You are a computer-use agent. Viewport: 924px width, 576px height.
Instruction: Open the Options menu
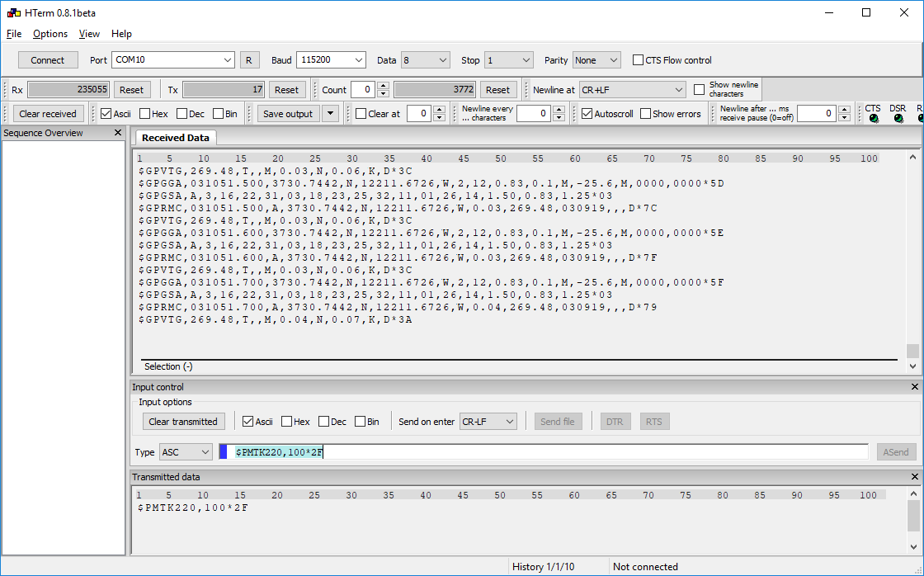50,34
